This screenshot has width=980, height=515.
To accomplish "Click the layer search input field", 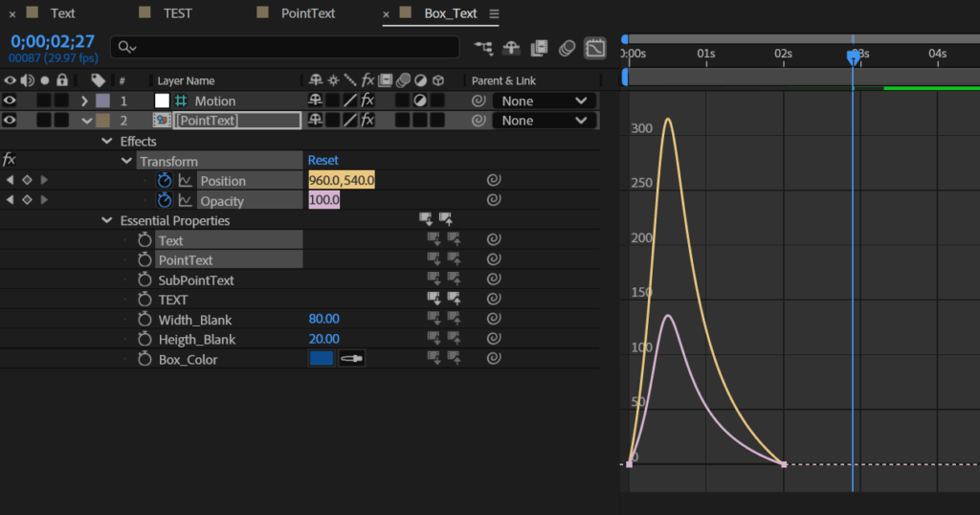I will pos(285,47).
